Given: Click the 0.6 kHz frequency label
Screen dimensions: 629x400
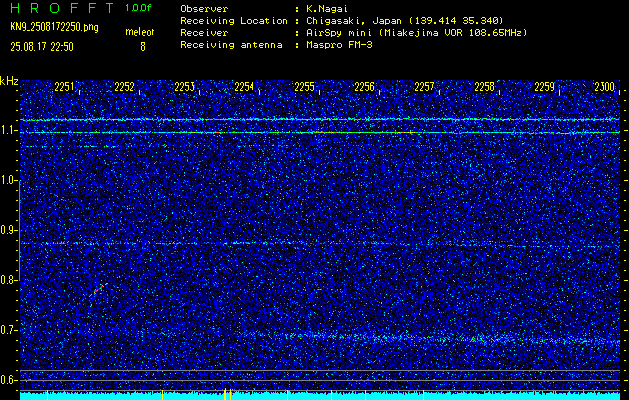Looking at the screenshot, I should pos(8,380).
